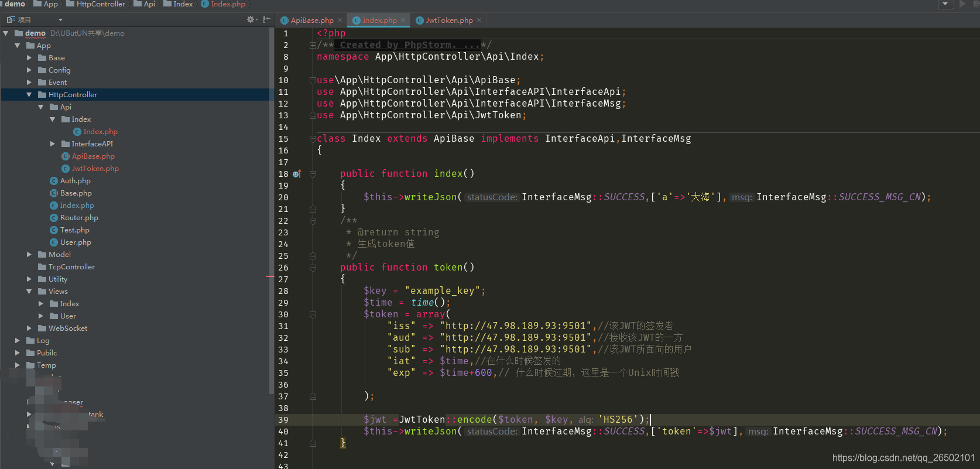The width and height of the screenshot is (980, 469).
Task: Open the project view selector dropdown
Action: click(60, 20)
